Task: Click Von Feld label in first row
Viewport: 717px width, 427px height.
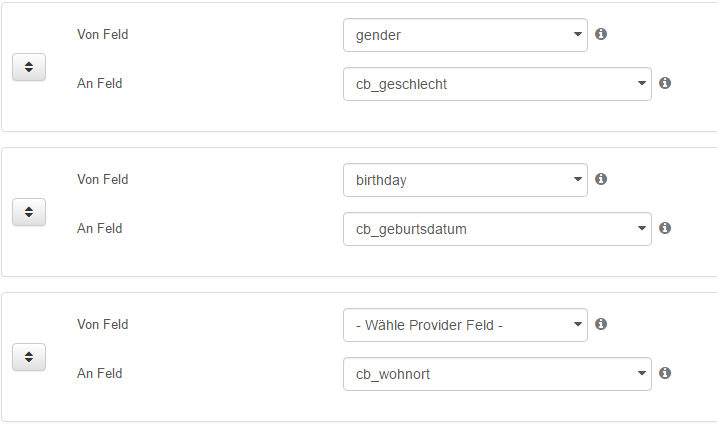Action: coord(102,34)
